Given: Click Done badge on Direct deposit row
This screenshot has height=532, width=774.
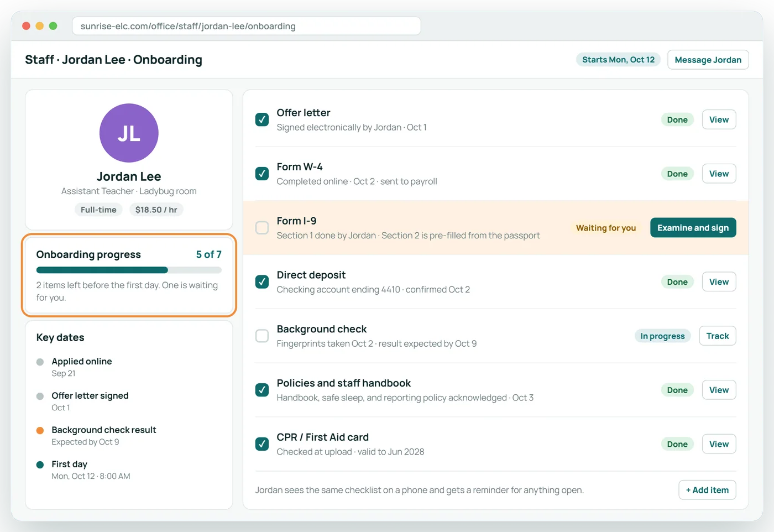Looking at the screenshot, I should point(677,282).
